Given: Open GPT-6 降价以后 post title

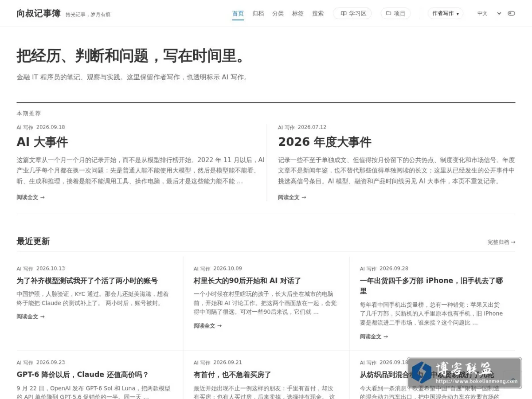Looking at the screenshot, I should 82,375.
